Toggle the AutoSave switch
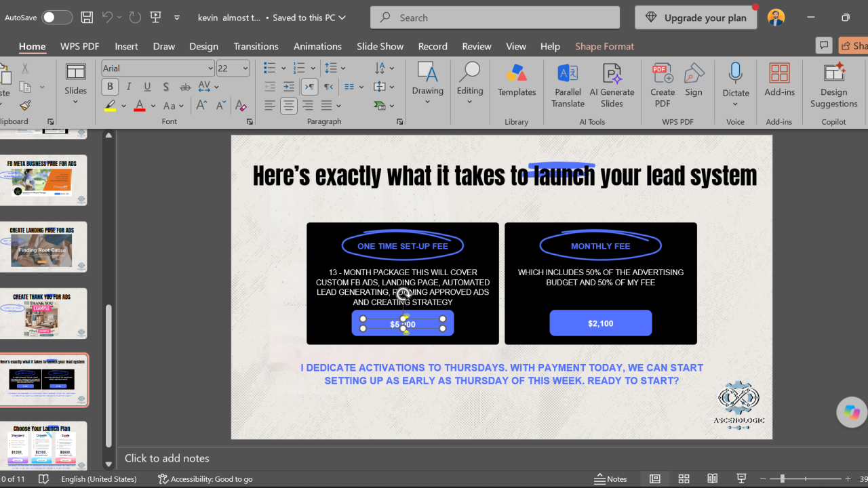868x488 pixels. point(57,18)
